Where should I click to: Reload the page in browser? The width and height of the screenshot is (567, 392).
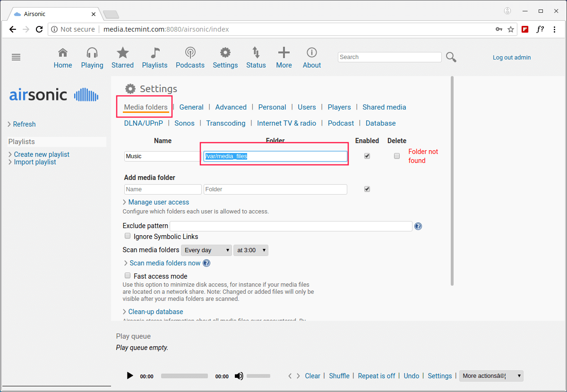click(x=39, y=29)
